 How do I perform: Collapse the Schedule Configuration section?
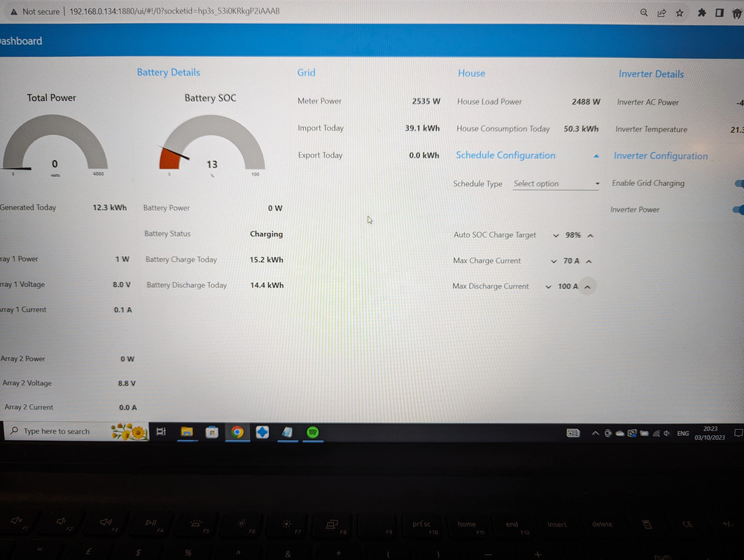click(x=596, y=156)
